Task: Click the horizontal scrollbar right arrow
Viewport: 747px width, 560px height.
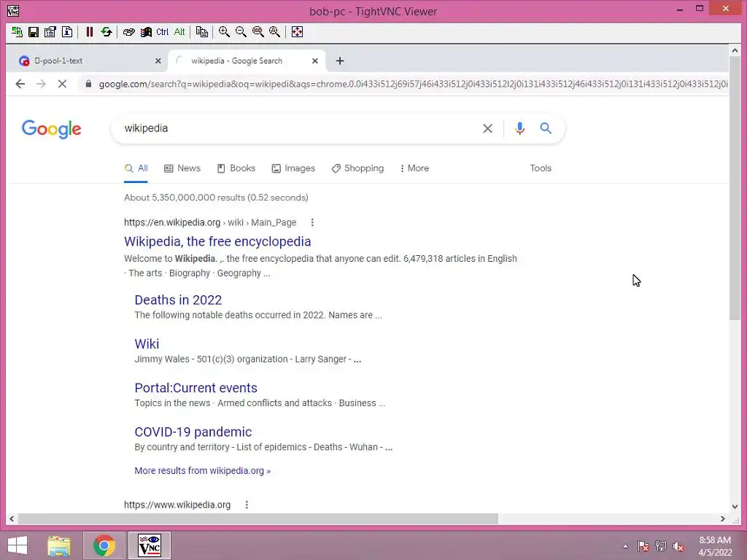Action: coord(723,518)
